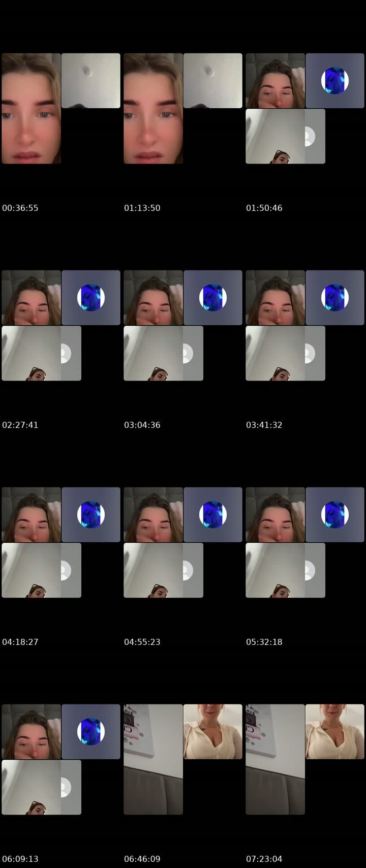Select the wall-and-sofa tile in the 07:23:04 frame
The image size is (366, 868).
[x=275, y=759]
